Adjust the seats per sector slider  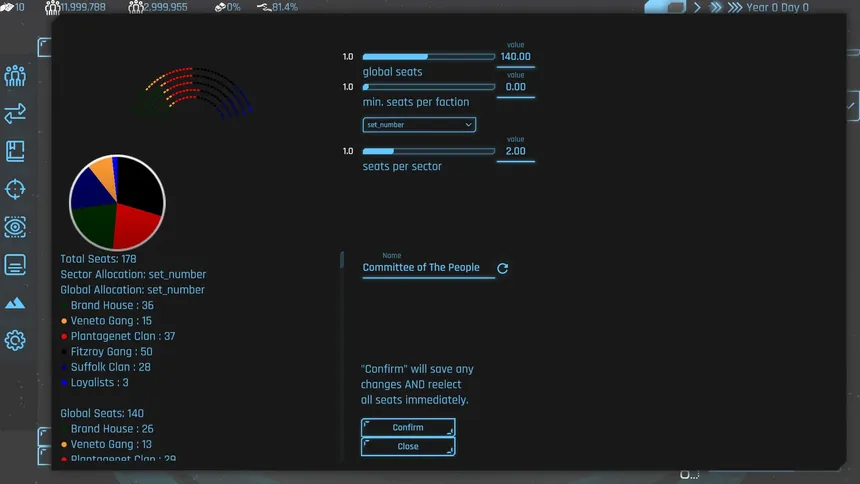pyautogui.click(x=428, y=151)
